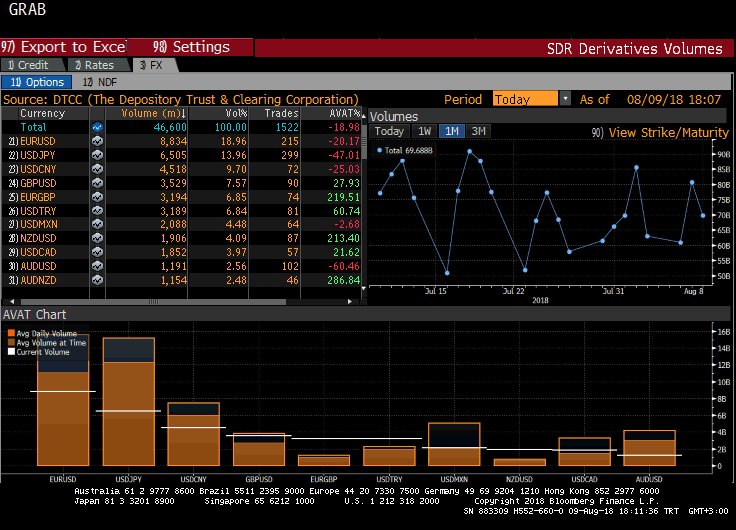Click the Total 69.688B legend in Volumes chart
The image size is (736, 530).
405,150
